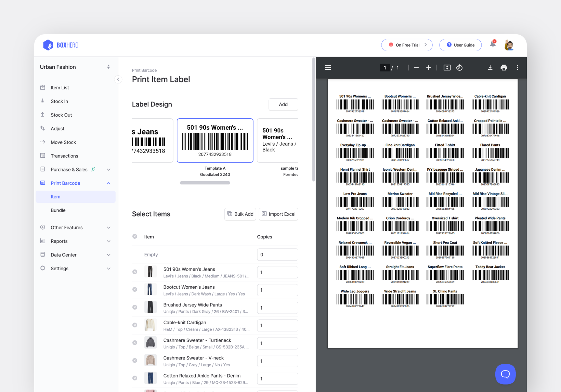Remove Bootcut Women's Jeans with its x icon
Image resolution: width=561 pixels, height=392 pixels.
[x=135, y=289]
